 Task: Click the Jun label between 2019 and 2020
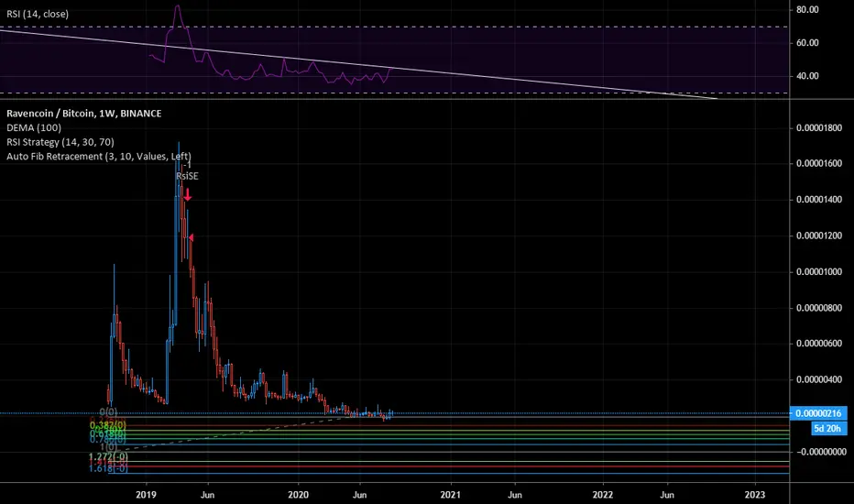tap(207, 495)
